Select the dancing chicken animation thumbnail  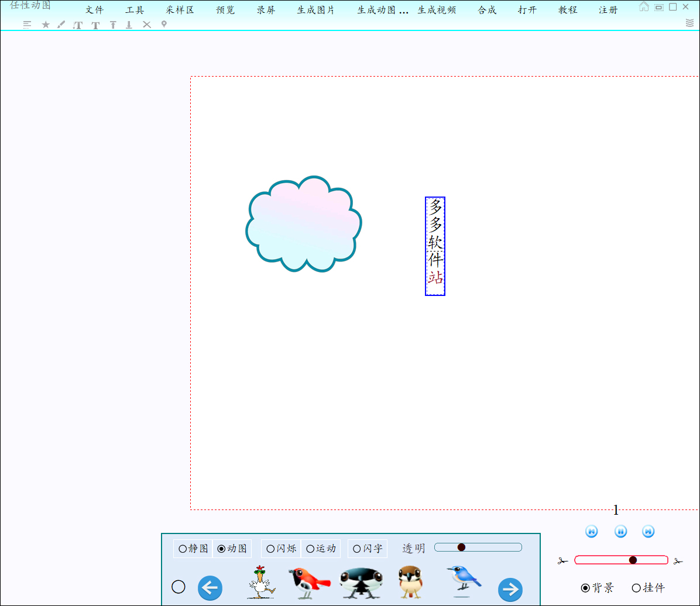point(261,583)
